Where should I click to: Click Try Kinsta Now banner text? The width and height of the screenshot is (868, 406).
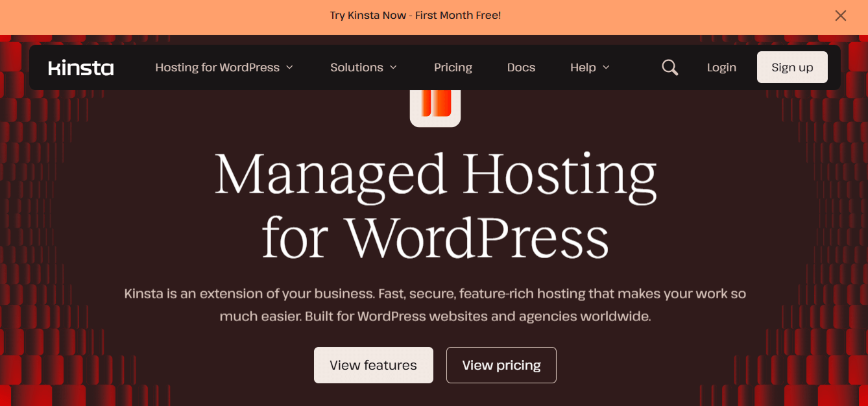415,16
